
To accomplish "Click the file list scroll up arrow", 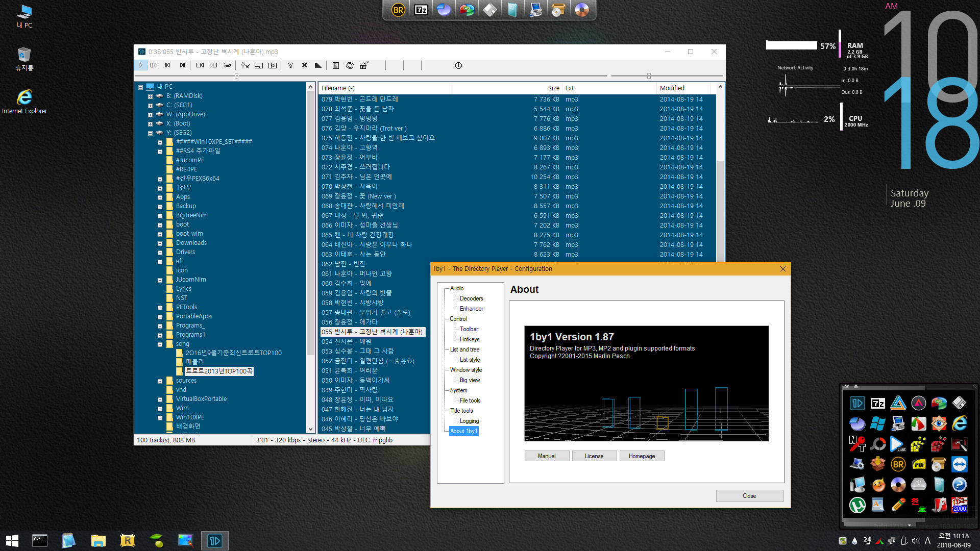I will coord(720,87).
